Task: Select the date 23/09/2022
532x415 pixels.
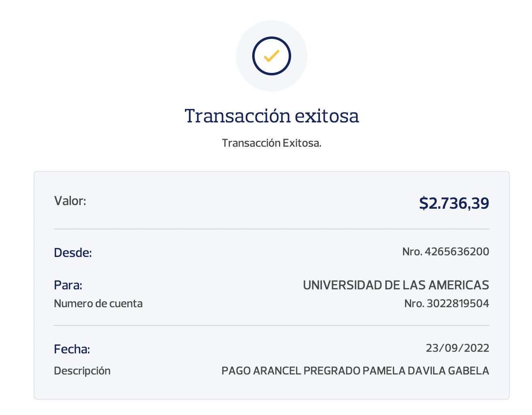Action: click(x=457, y=348)
